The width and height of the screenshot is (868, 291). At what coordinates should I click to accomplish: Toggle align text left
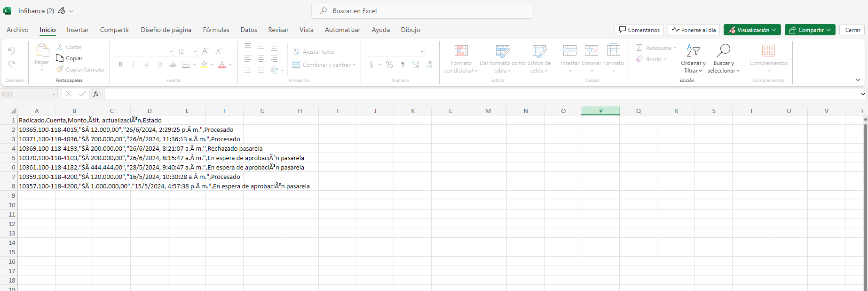248,58
